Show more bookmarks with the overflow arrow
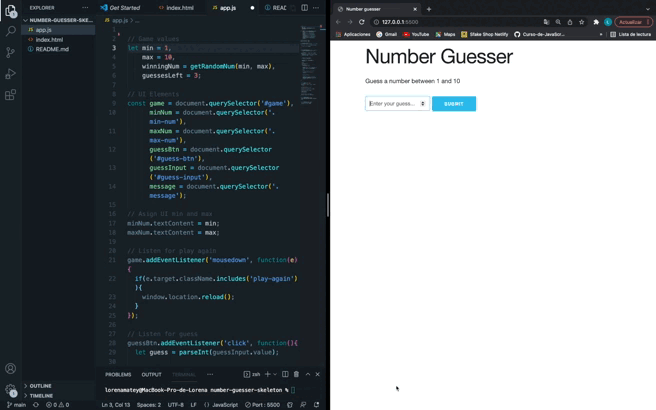 click(x=601, y=34)
